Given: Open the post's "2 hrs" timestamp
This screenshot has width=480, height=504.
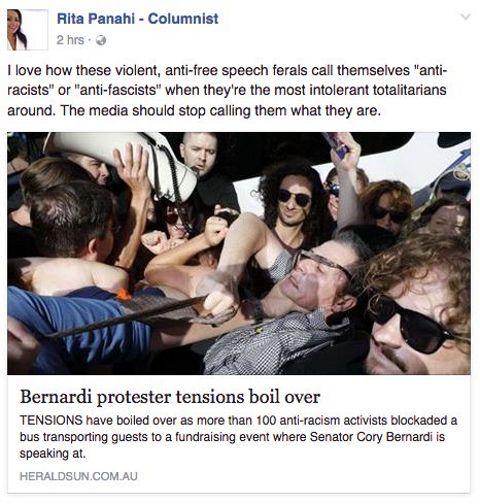Looking at the screenshot, I should pyautogui.click(x=70, y=40).
